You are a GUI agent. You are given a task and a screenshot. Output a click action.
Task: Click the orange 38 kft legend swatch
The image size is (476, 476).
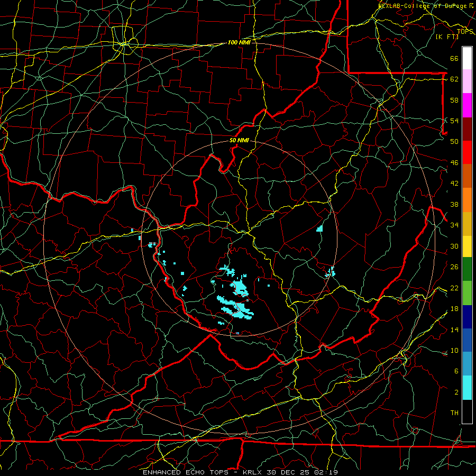(x=467, y=200)
